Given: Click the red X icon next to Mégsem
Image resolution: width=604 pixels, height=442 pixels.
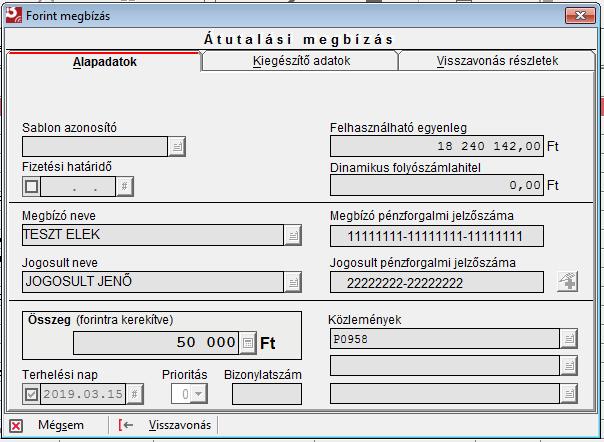Looking at the screenshot, I should coord(16,426).
